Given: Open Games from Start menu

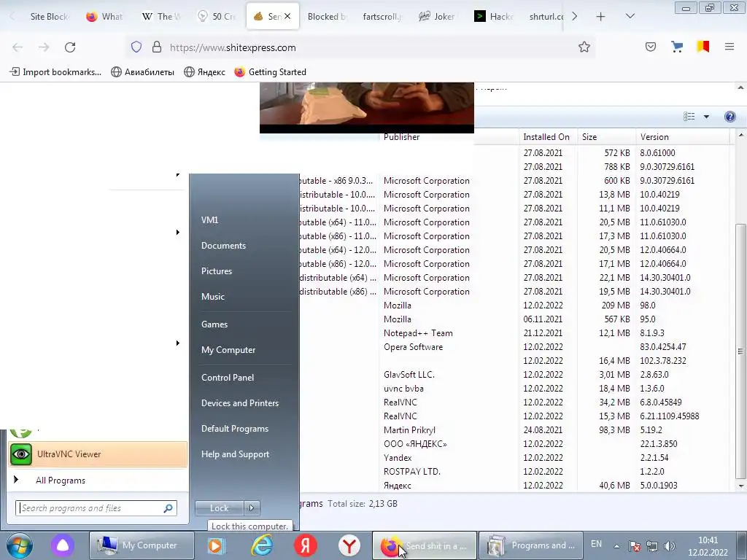Looking at the screenshot, I should (214, 324).
